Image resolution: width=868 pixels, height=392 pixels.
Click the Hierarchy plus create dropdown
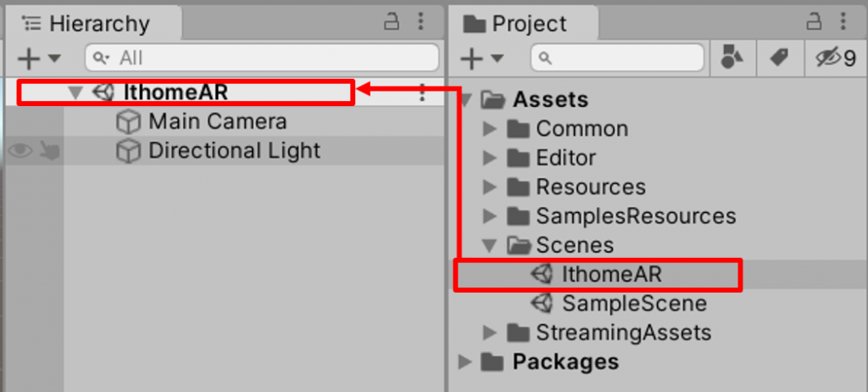click(x=39, y=59)
